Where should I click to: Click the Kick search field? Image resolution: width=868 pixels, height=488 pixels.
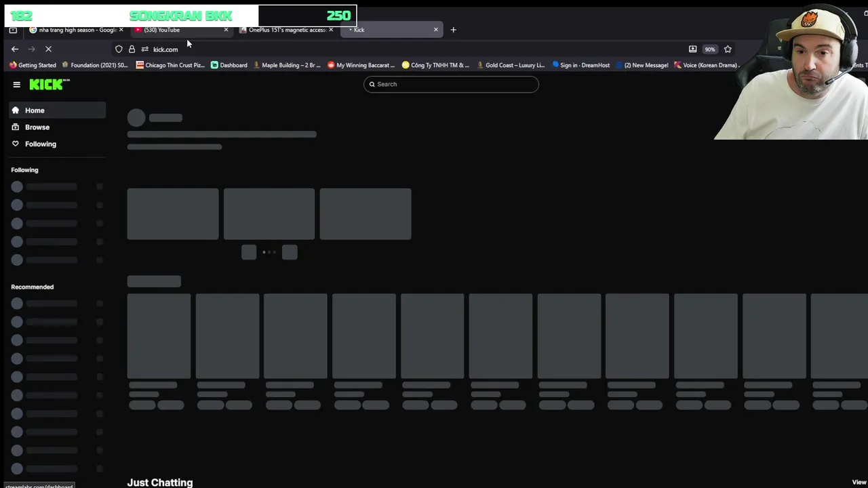451,84
